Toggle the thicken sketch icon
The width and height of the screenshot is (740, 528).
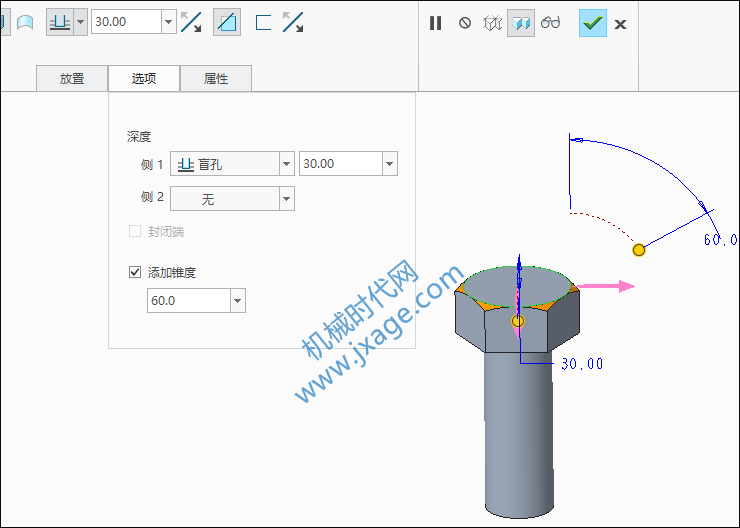coord(263,22)
